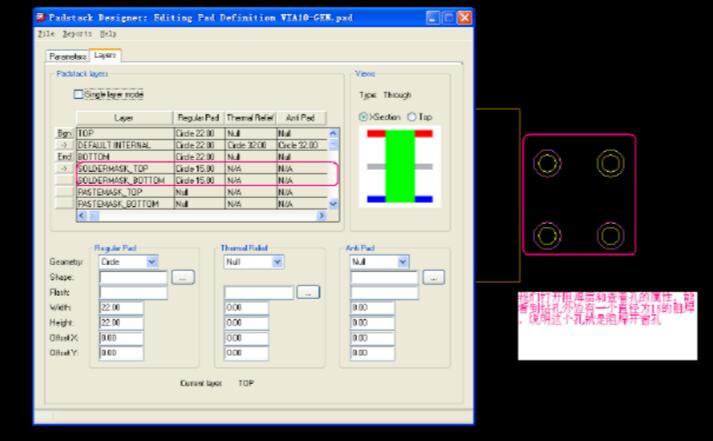This screenshot has height=441, width=713.
Task: Click the Thermal Relief flash browse button
Action: (309, 292)
